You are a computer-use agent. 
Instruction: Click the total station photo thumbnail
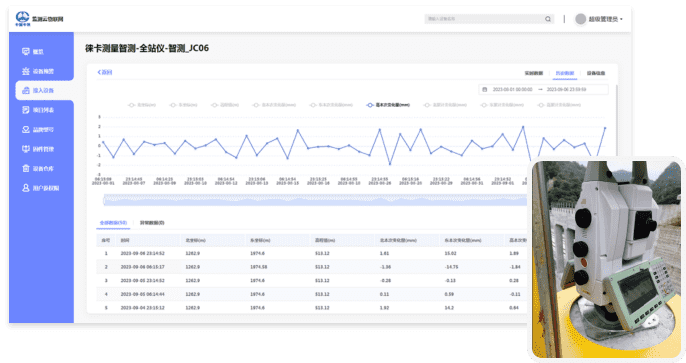606,259
